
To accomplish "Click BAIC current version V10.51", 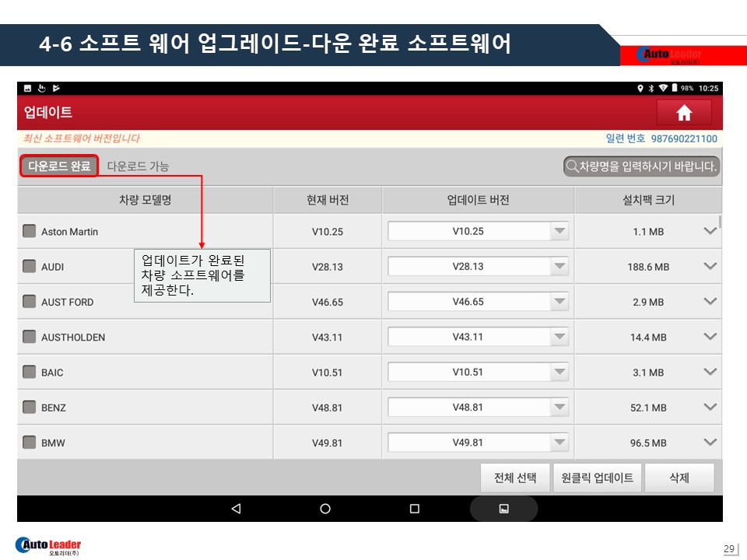I will [328, 373].
